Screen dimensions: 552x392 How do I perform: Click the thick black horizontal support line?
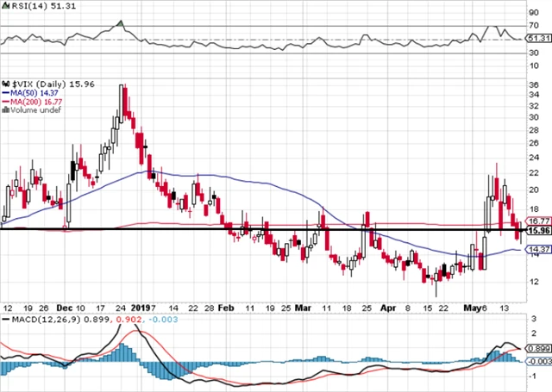(x=259, y=229)
